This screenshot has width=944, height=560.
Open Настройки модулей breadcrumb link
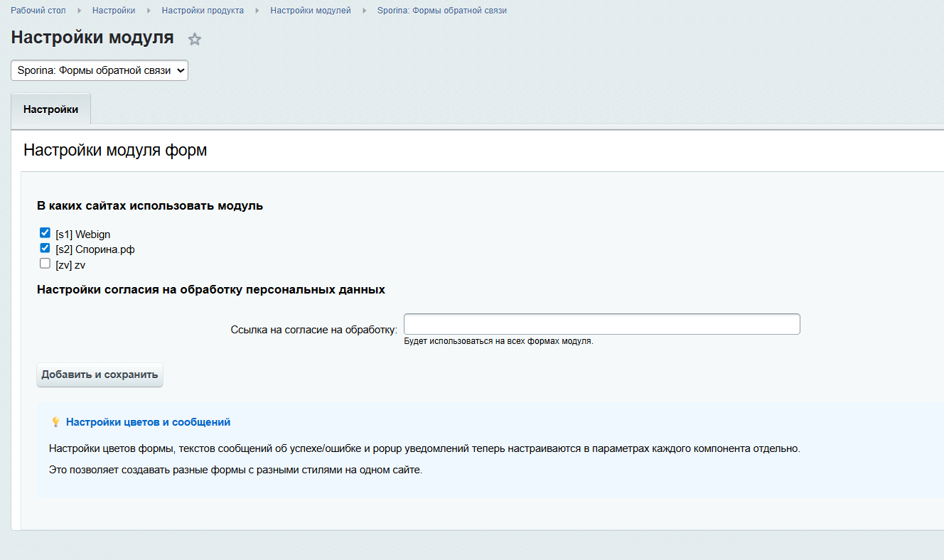(x=311, y=11)
